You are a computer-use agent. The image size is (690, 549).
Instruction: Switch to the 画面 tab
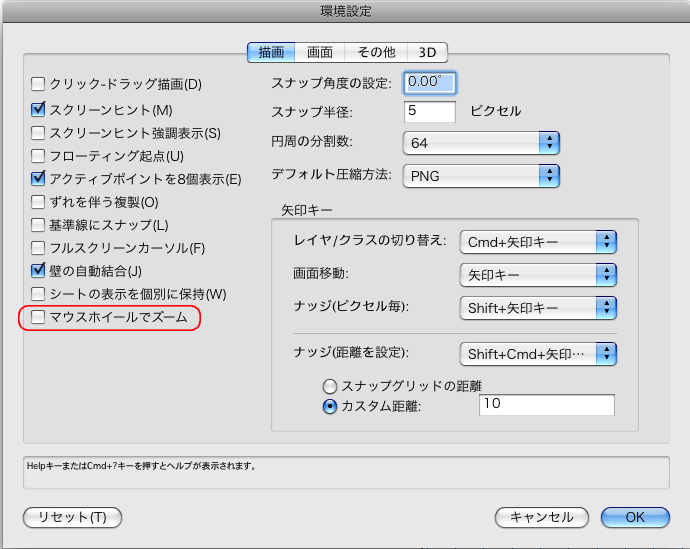point(320,52)
